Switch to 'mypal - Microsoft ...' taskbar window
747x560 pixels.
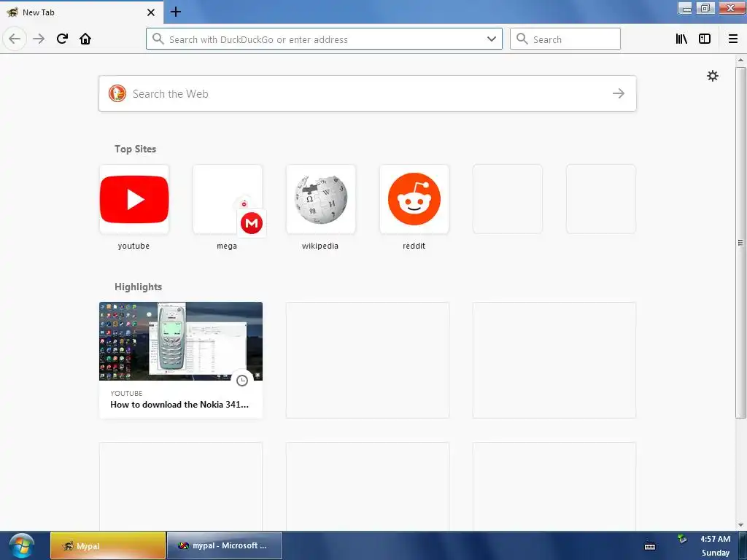[x=225, y=545]
